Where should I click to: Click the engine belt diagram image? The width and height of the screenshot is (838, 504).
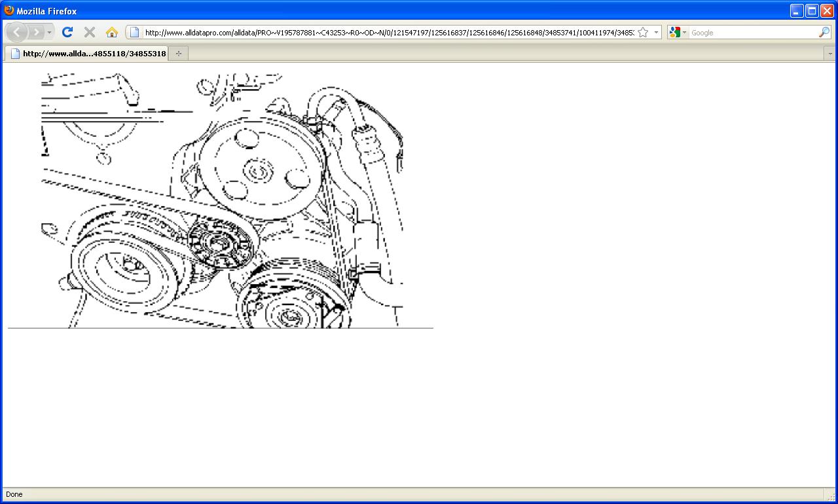(222, 200)
